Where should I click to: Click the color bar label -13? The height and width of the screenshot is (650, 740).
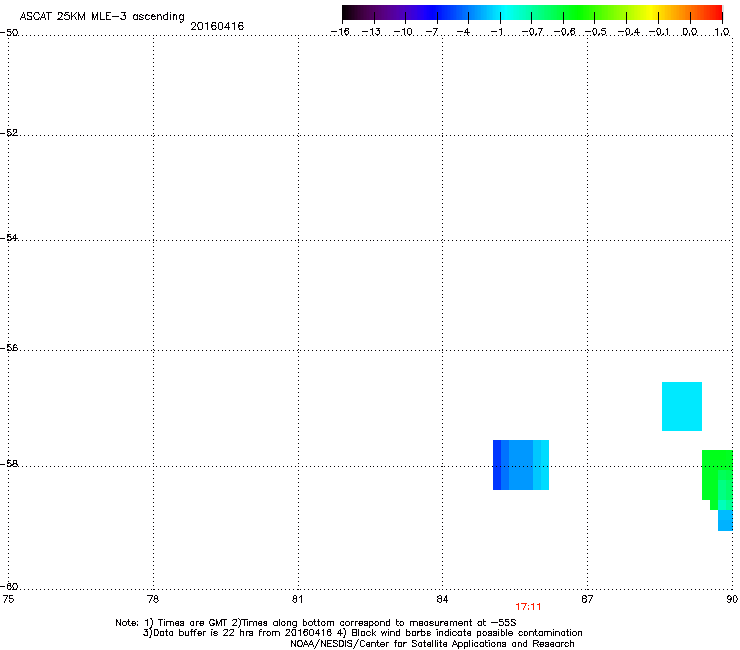[371, 32]
